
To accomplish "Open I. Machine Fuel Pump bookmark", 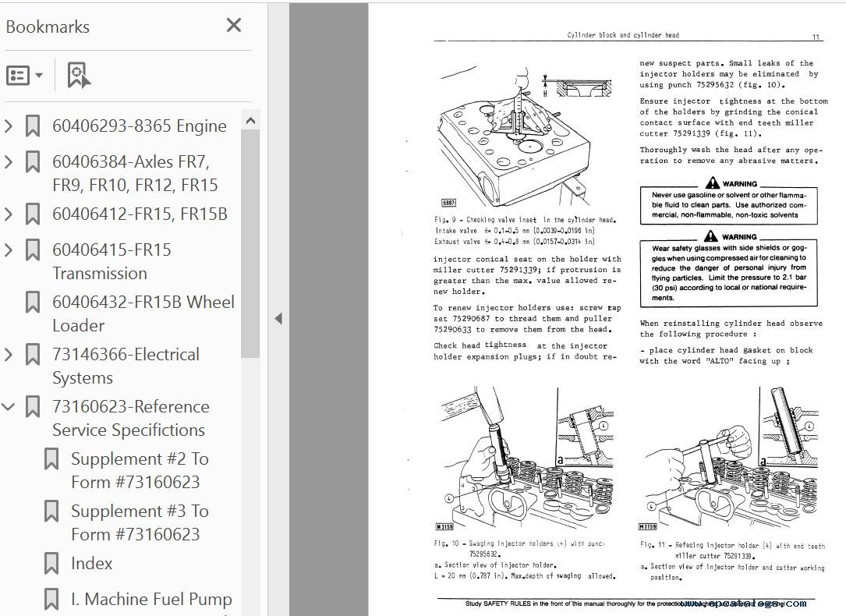I will (151, 600).
